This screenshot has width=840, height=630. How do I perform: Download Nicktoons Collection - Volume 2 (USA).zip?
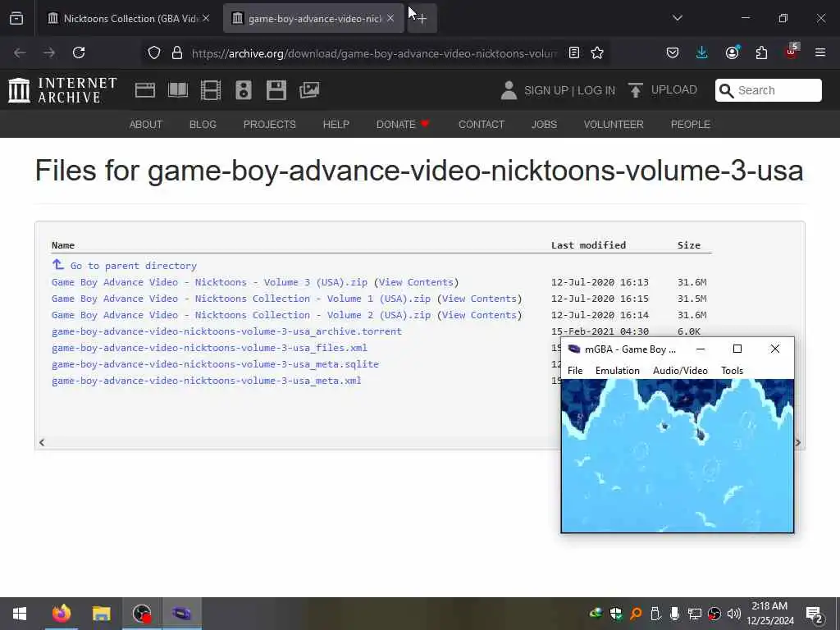click(x=241, y=315)
